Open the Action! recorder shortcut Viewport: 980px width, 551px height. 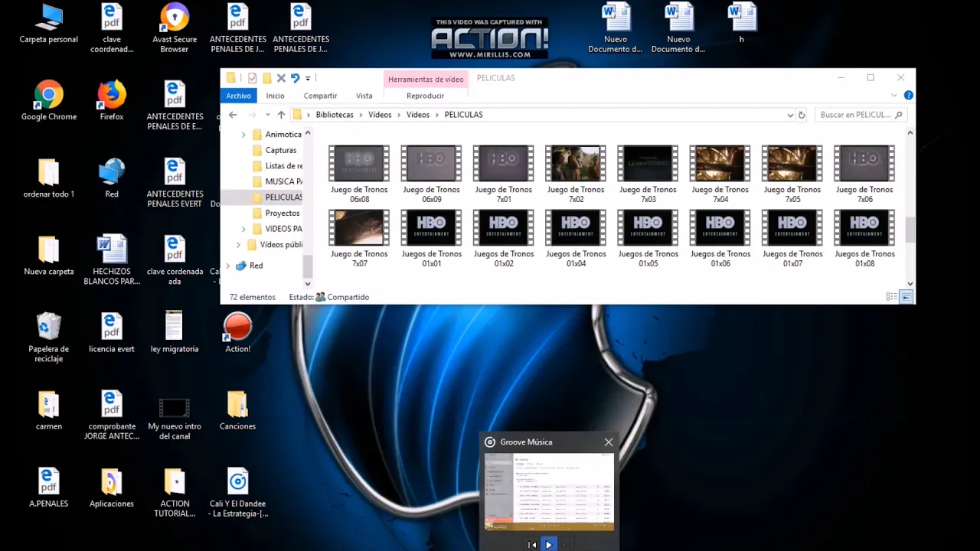coord(237,332)
